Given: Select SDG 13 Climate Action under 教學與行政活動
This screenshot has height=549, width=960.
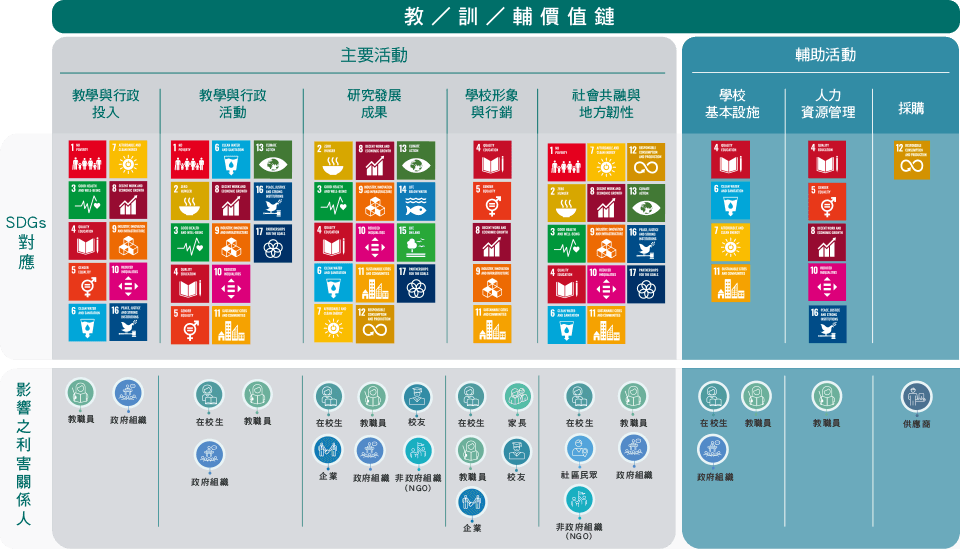Looking at the screenshot, I should [x=272, y=160].
